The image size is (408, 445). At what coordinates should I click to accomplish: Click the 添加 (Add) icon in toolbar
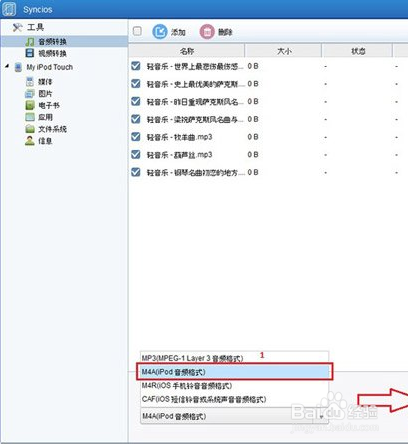(x=160, y=32)
